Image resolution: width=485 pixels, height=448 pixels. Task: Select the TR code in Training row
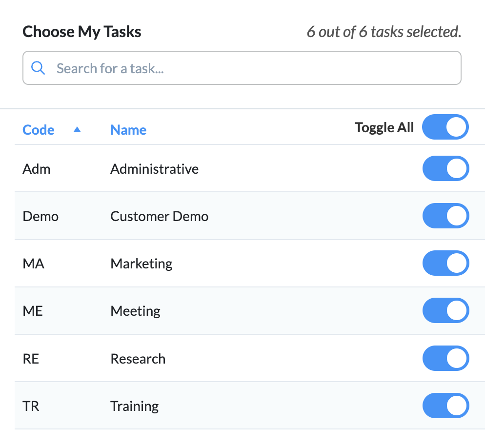click(x=31, y=406)
